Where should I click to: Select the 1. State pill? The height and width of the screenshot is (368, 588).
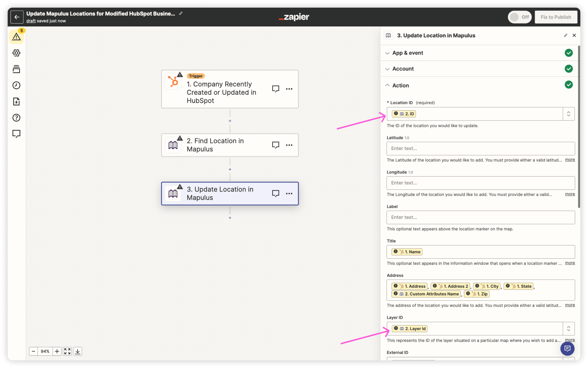tap(518, 286)
